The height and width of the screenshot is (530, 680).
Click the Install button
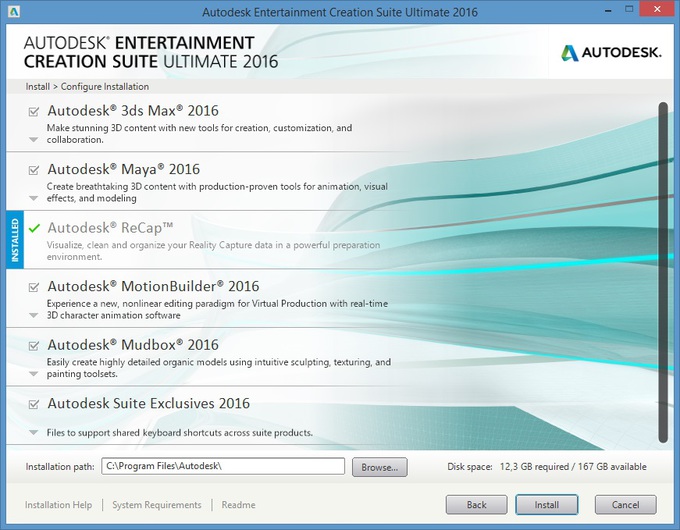546,505
